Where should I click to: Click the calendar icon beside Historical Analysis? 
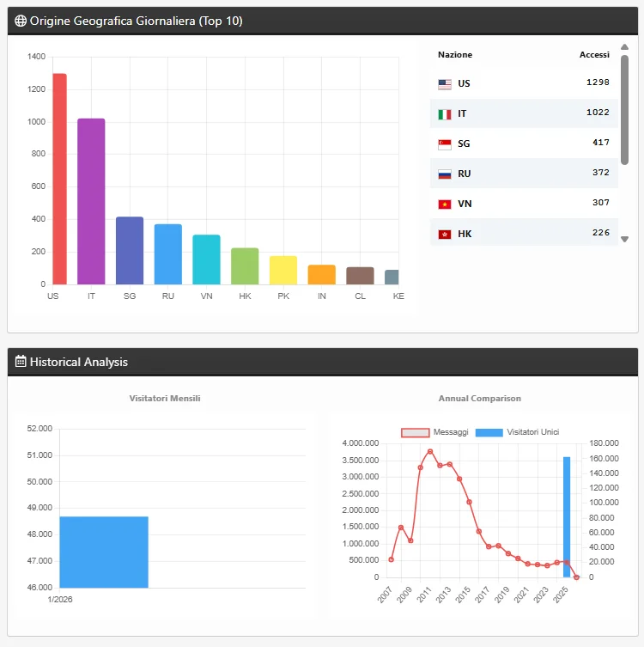click(21, 362)
